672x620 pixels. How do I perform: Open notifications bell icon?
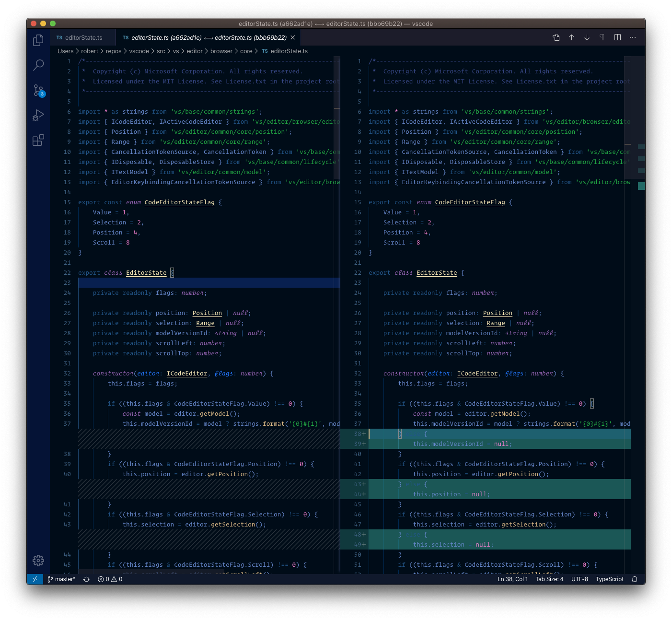(x=635, y=579)
